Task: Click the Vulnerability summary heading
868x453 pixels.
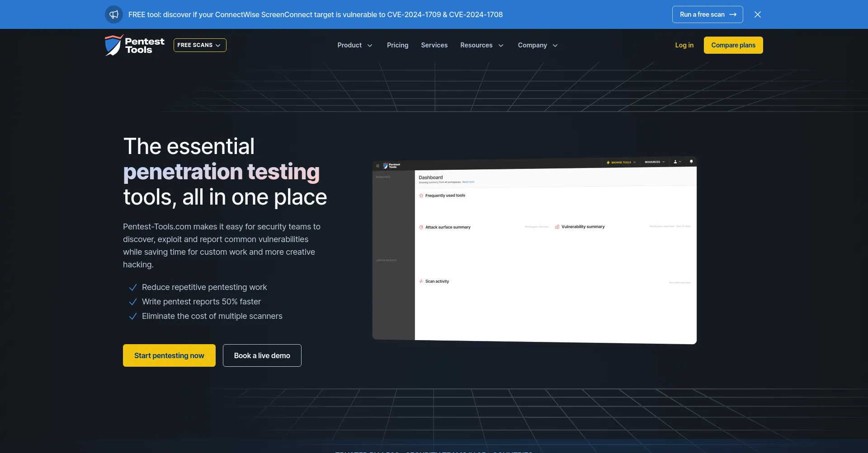Action: click(583, 227)
